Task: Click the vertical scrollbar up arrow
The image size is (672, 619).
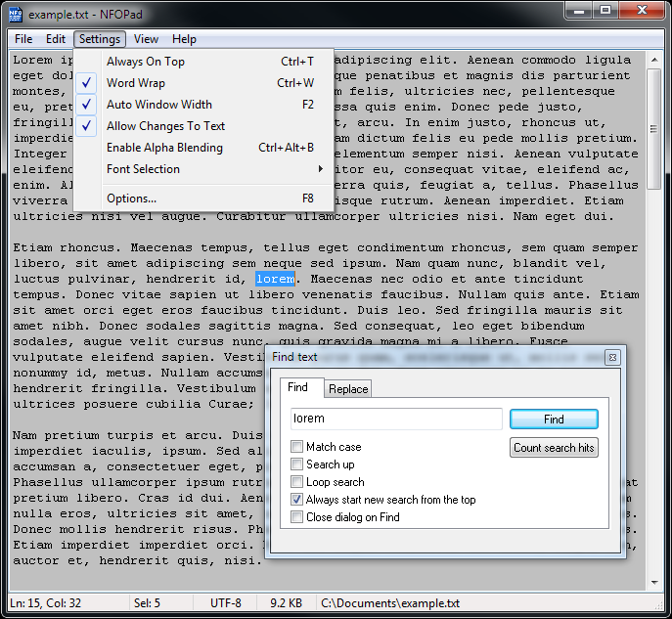Action: coord(653,59)
